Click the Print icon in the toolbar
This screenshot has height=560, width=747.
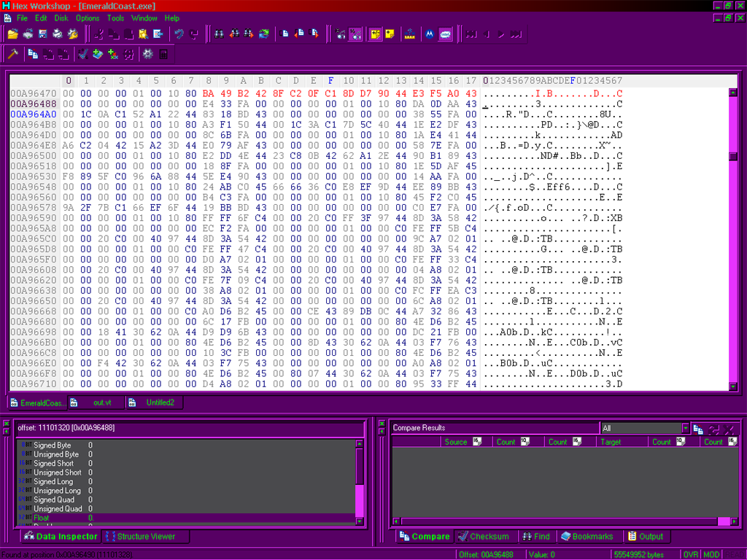pos(58,34)
